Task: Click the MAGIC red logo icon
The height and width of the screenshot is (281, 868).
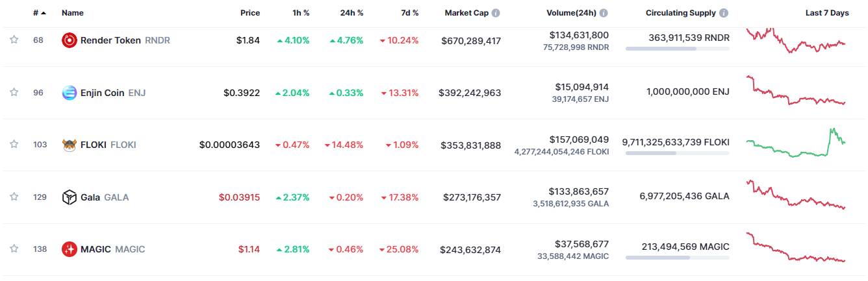Action: click(69, 249)
